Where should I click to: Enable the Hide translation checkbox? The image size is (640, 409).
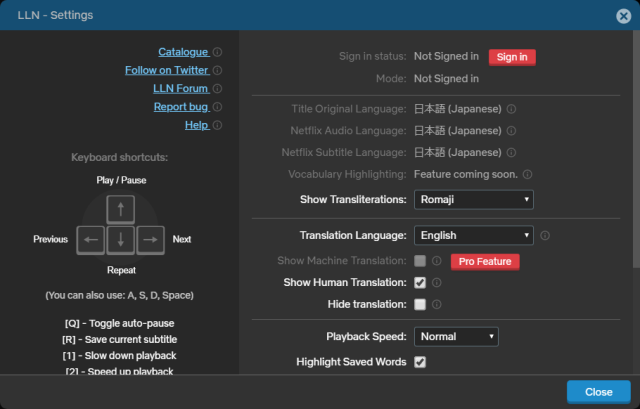pyautogui.click(x=420, y=304)
